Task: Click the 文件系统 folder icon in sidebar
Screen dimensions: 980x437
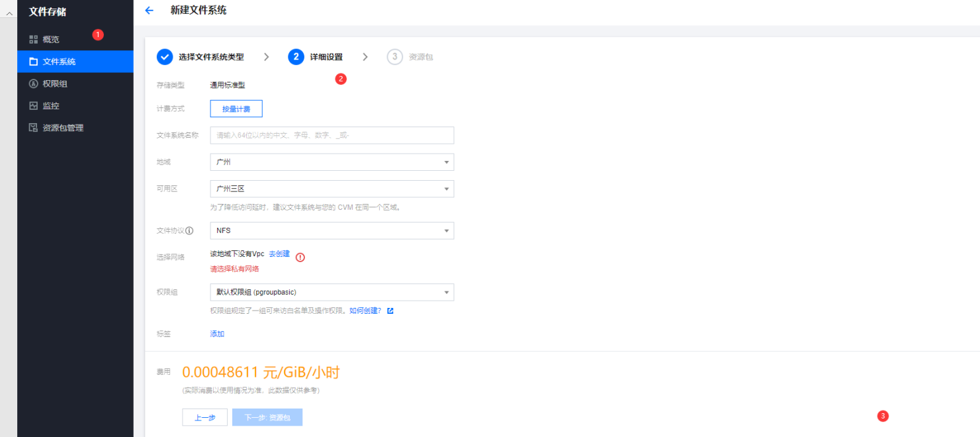Action: pyautogui.click(x=34, y=62)
